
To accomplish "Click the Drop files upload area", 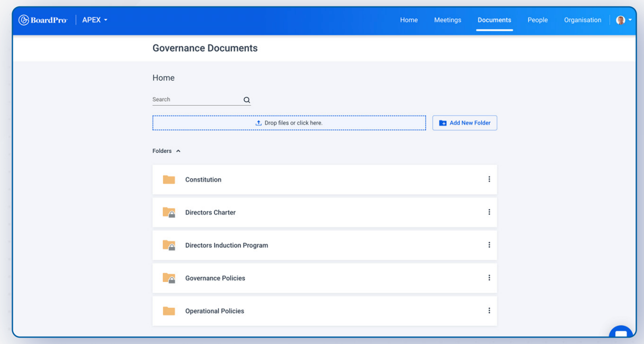I will [x=289, y=123].
